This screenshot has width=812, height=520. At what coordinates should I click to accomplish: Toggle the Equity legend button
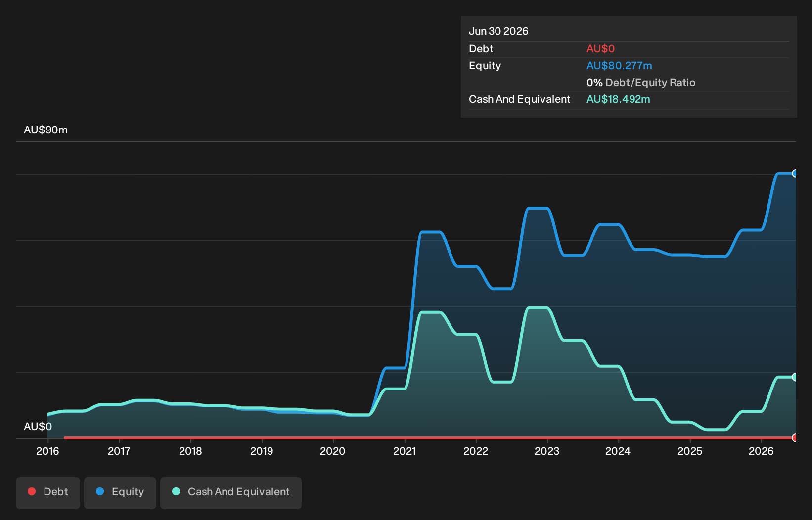[x=120, y=493]
